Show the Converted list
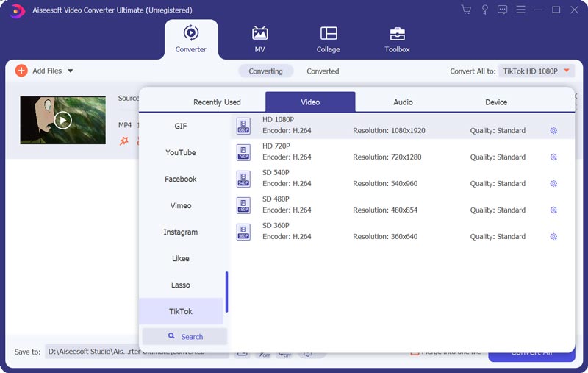Screen dimensions: 588x373 [323, 71]
